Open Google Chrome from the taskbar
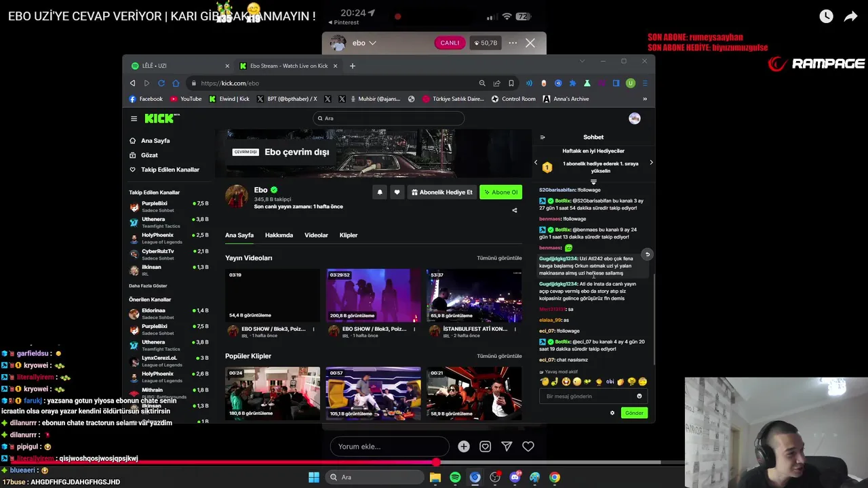Image resolution: width=868 pixels, height=488 pixels. point(555,477)
